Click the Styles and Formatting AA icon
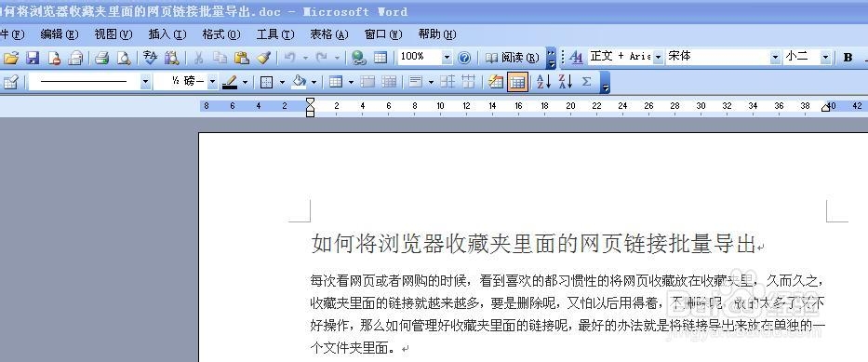868x362 pixels. (x=576, y=57)
